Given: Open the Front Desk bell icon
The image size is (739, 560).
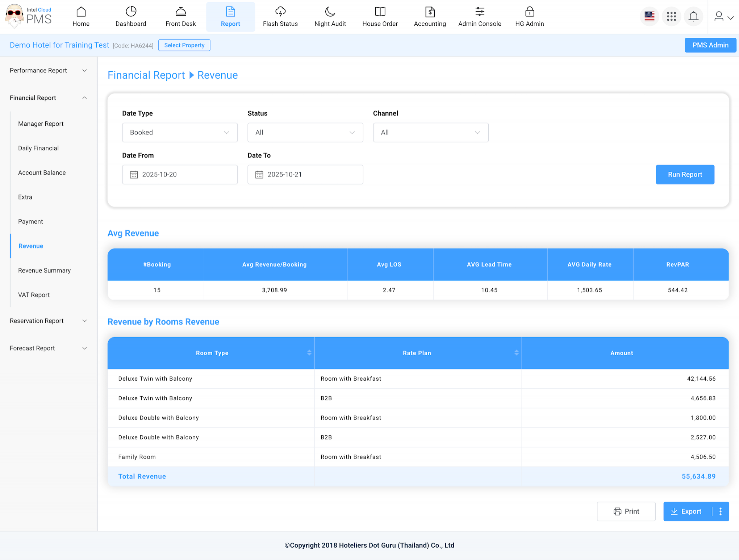Looking at the screenshot, I should 180,12.
